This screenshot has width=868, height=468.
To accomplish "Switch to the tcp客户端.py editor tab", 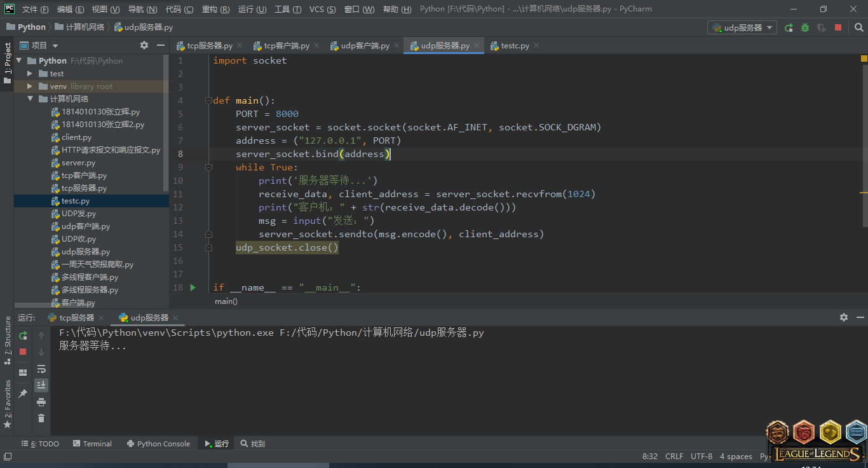I will (286, 46).
